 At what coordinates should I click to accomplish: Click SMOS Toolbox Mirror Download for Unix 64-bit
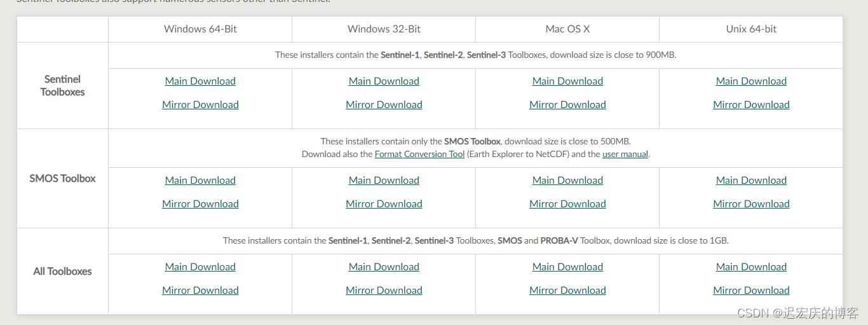pos(751,204)
